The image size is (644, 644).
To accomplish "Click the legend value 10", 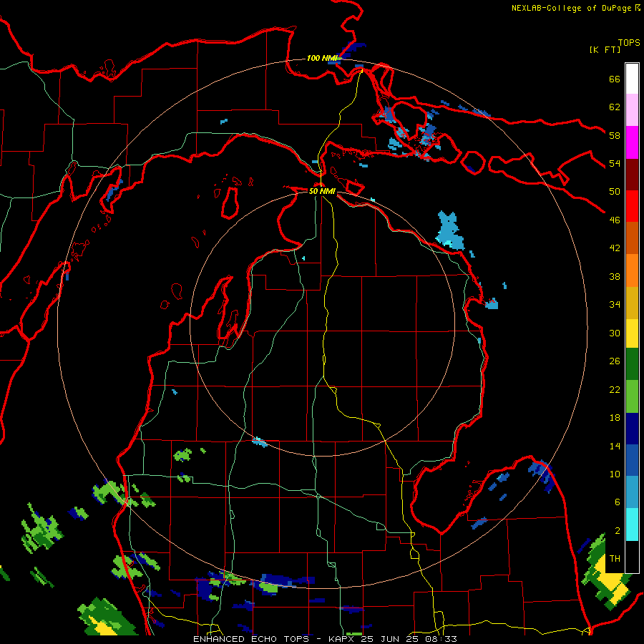I will pyautogui.click(x=615, y=474).
